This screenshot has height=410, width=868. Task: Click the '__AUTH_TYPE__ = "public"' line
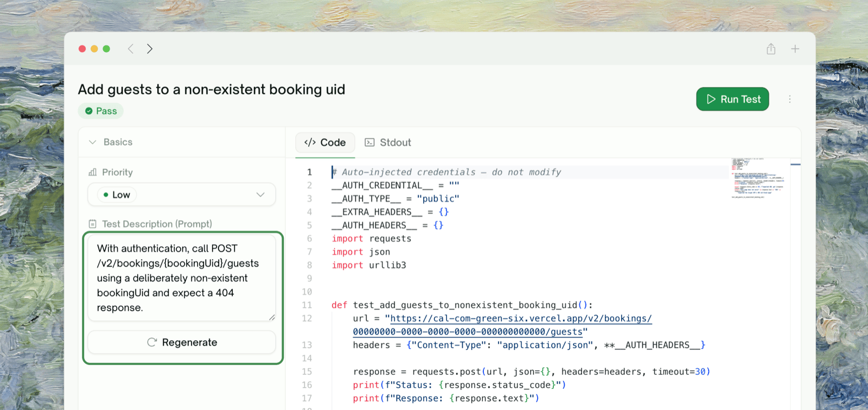[x=395, y=198]
